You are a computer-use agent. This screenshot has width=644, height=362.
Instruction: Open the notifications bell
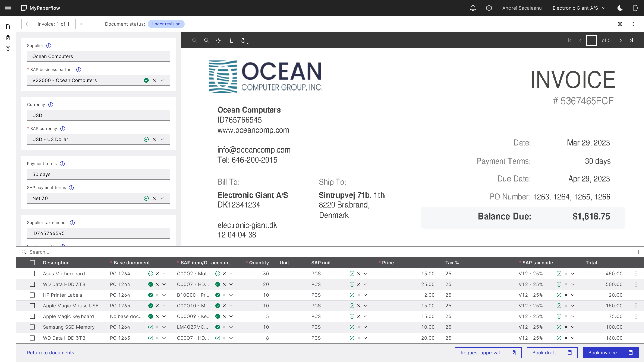pyautogui.click(x=473, y=8)
